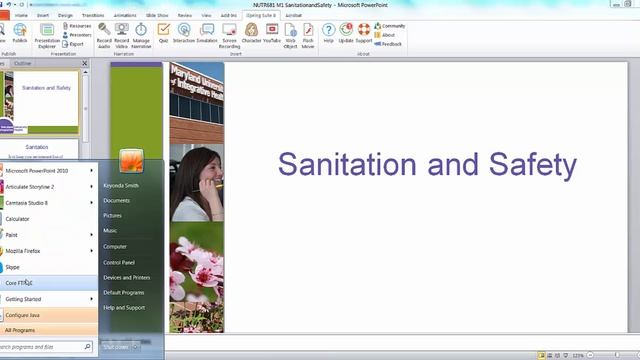
Task: Launch Calculator from Start menu
Action: [x=49, y=219]
